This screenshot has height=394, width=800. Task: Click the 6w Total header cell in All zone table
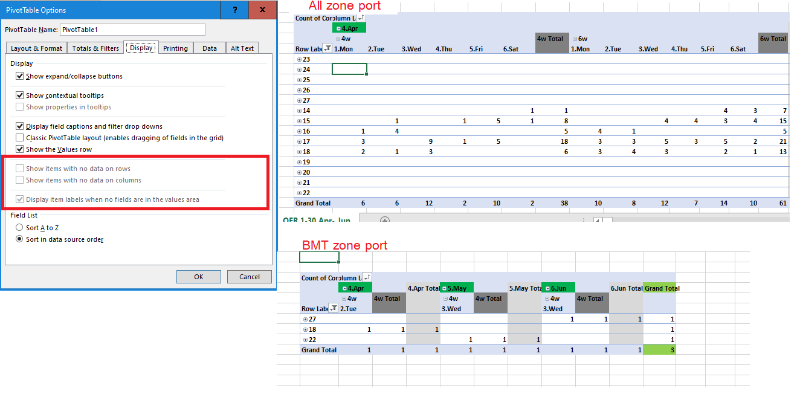click(x=773, y=43)
